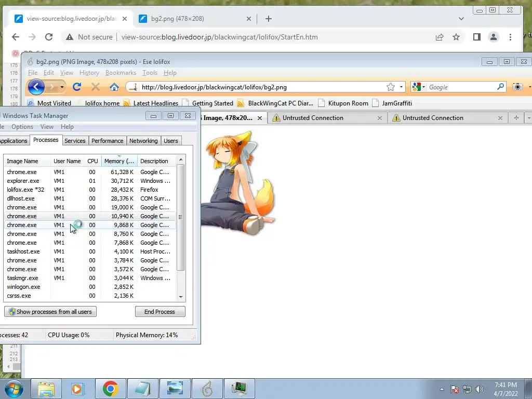Click Show processes from all users
The height and width of the screenshot is (399, 532).
click(x=50, y=312)
